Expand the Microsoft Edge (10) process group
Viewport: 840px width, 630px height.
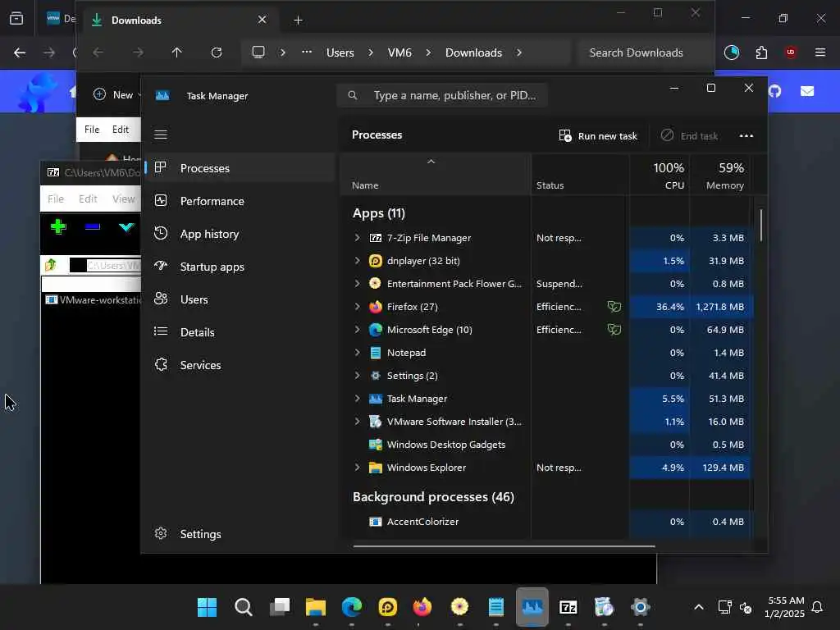[x=358, y=330]
